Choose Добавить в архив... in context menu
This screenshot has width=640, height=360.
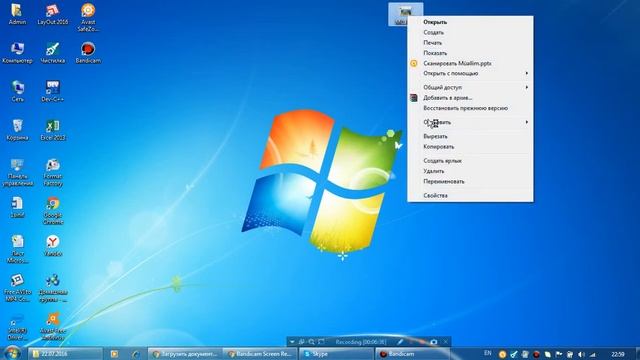470,98
